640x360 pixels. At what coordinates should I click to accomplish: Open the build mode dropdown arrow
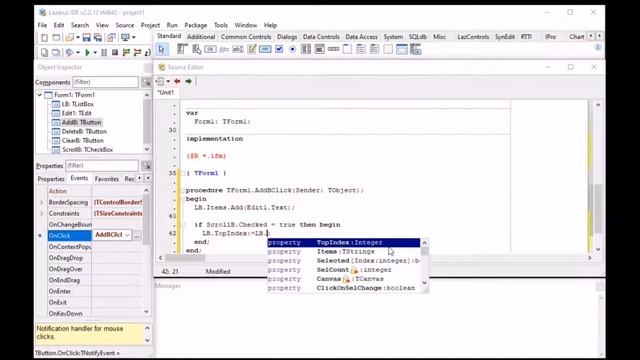click(x=78, y=53)
